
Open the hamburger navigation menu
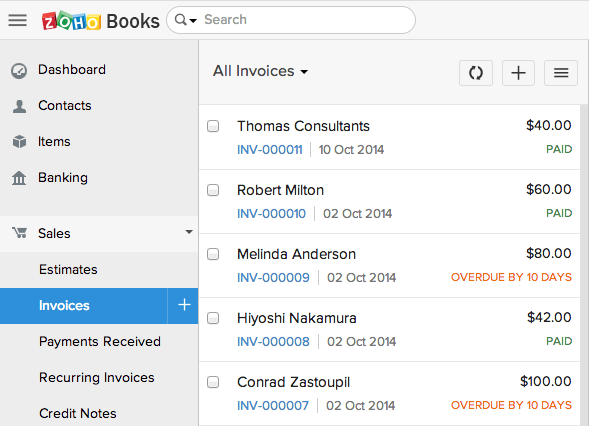pyautogui.click(x=18, y=20)
